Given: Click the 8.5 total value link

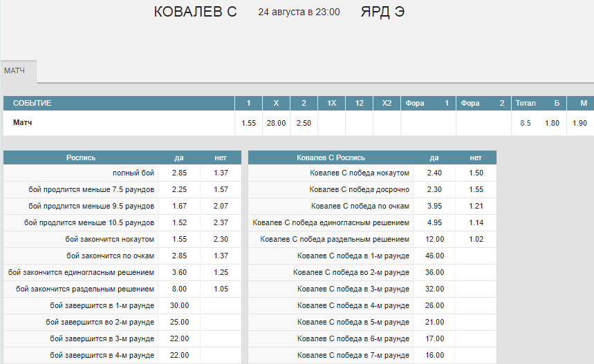Looking at the screenshot, I should pos(526,123).
